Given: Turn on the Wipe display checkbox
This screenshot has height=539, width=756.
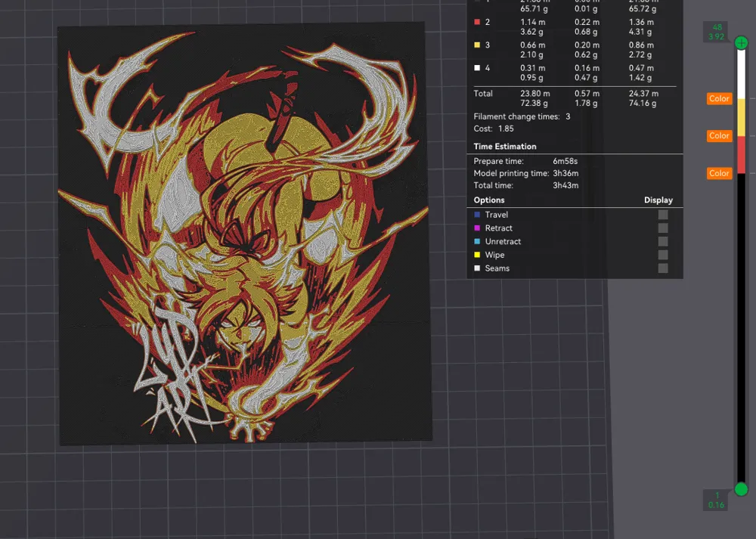Looking at the screenshot, I should pyautogui.click(x=662, y=256).
